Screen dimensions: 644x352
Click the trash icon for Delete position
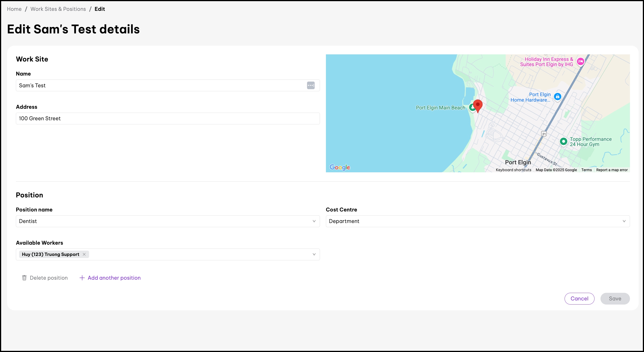(x=24, y=278)
